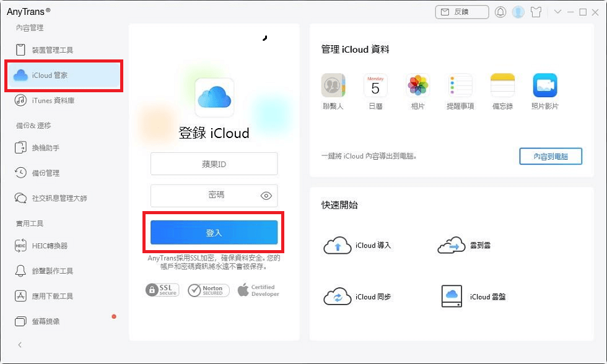The width and height of the screenshot is (607, 364).
Task: Open the skin/theme shirt icon
Action: coord(536,12)
